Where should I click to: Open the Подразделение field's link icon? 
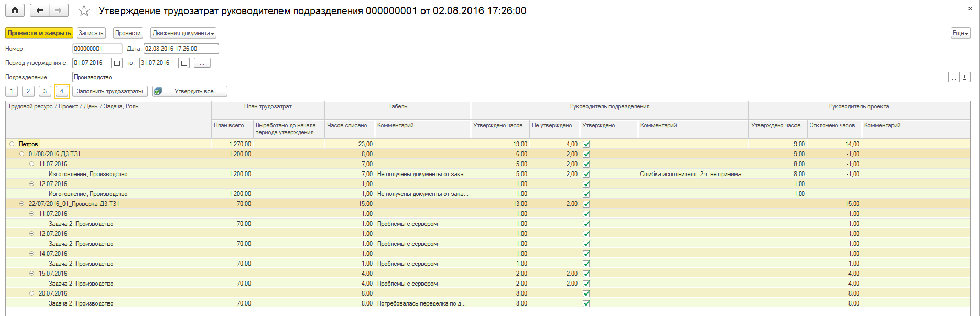tap(965, 77)
